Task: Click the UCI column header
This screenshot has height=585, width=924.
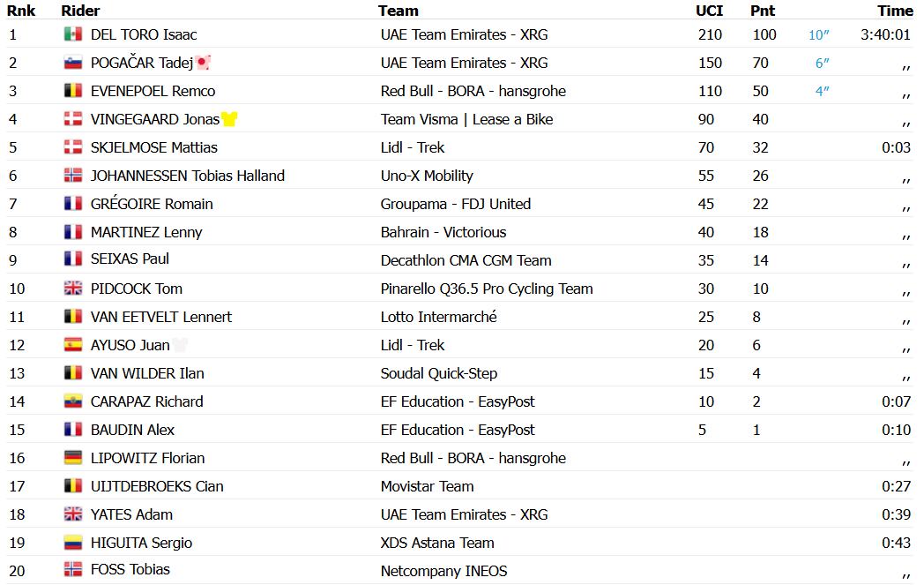Action: tap(709, 11)
